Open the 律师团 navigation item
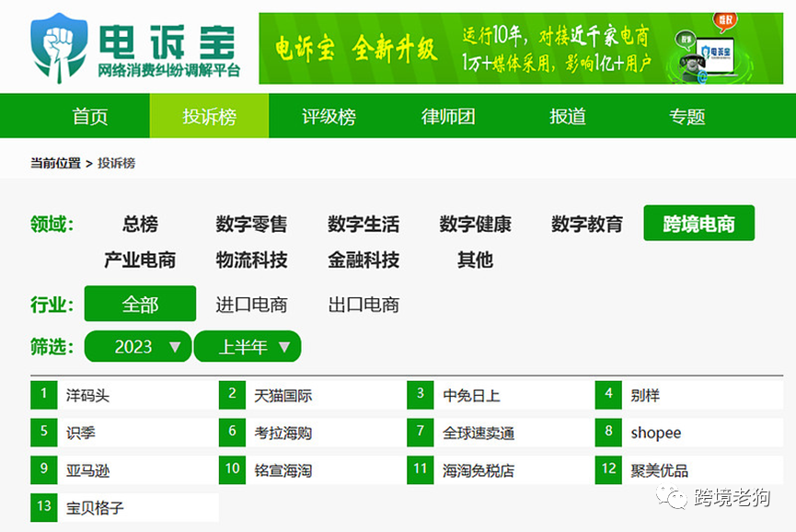This screenshot has width=796, height=532. click(x=448, y=116)
